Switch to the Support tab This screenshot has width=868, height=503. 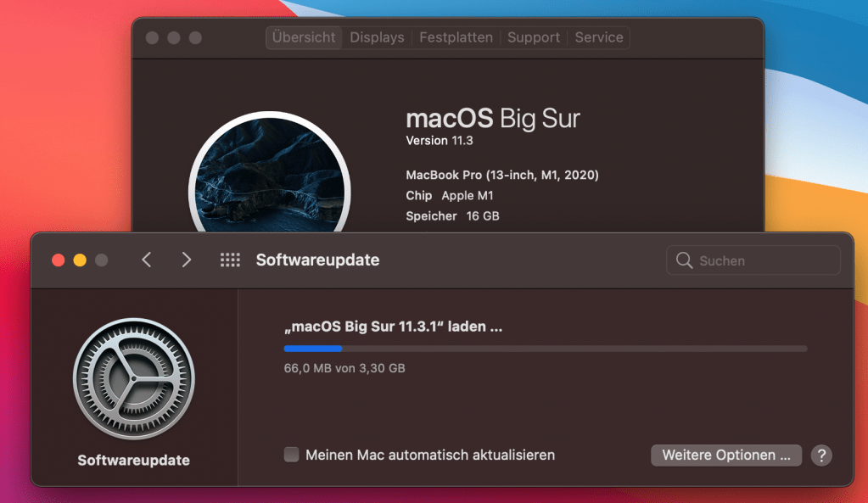(534, 37)
